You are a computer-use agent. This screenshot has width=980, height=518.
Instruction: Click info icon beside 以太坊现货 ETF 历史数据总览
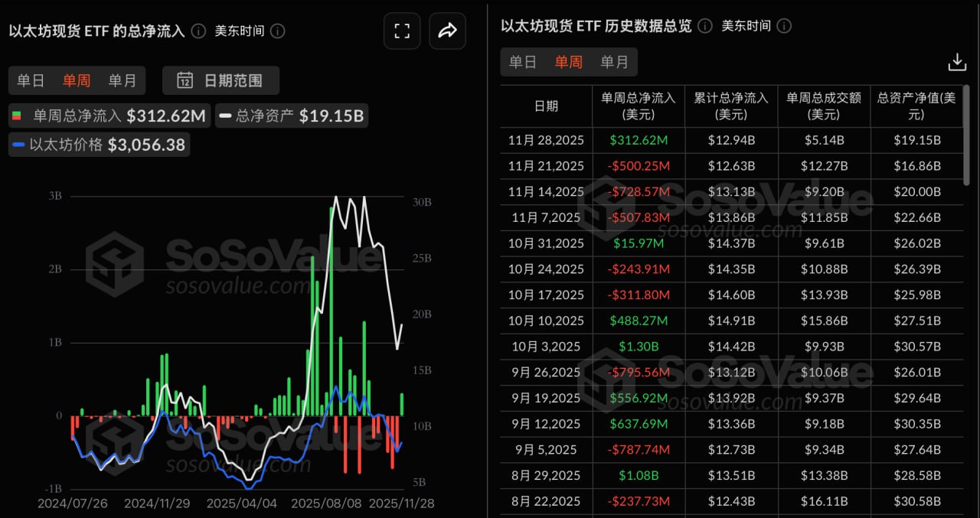tap(705, 26)
